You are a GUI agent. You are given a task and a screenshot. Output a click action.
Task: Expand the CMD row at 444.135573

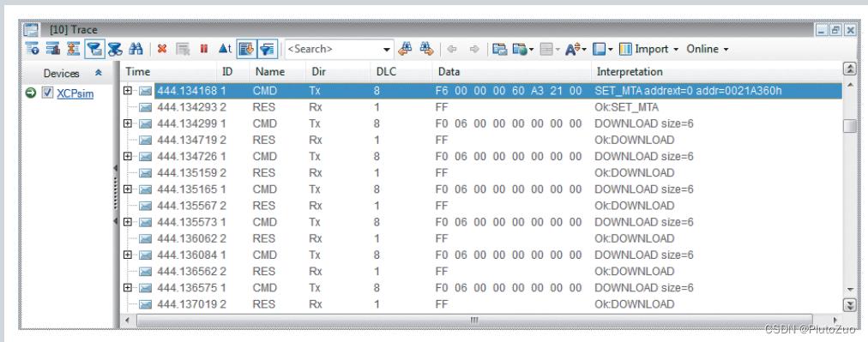coord(128,222)
